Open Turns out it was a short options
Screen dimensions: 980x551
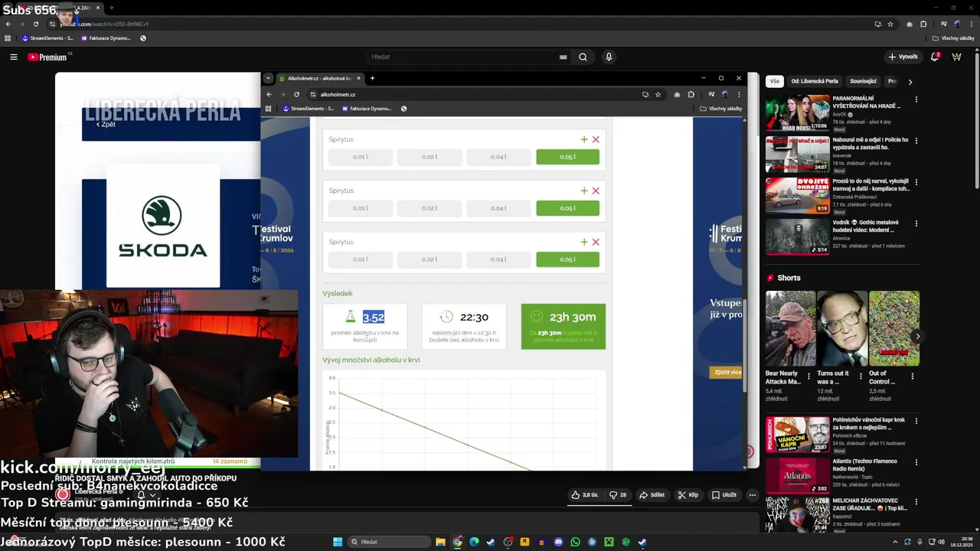point(860,375)
